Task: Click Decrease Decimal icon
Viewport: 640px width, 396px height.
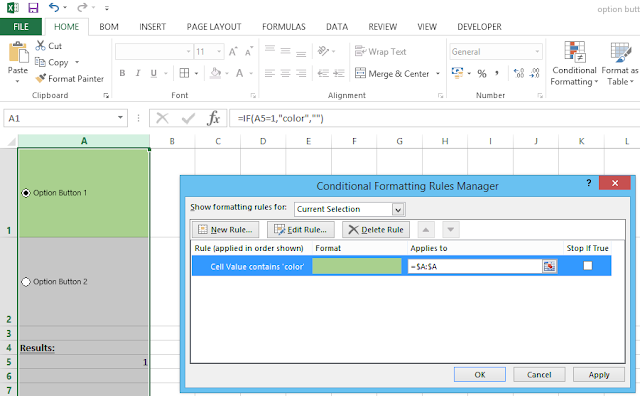Action: pos(534,73)
